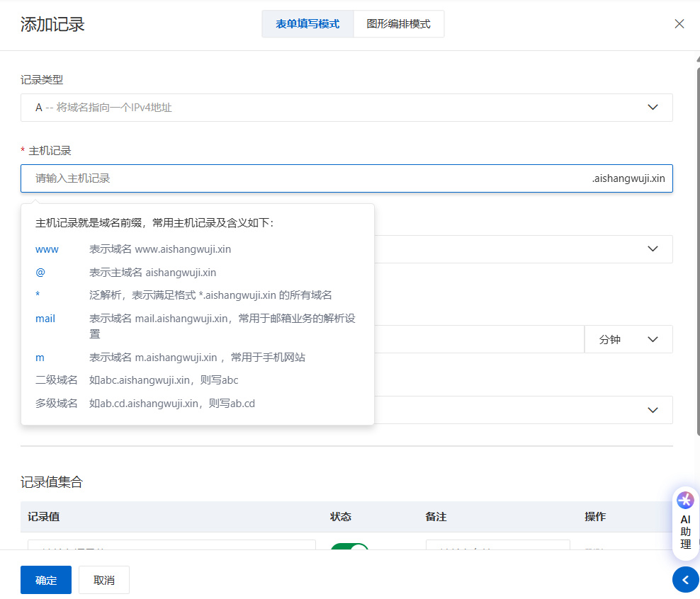Click the .aishangwuji.xin domain suffix
The width and height of the screenshot is (700, 599).
628,178
